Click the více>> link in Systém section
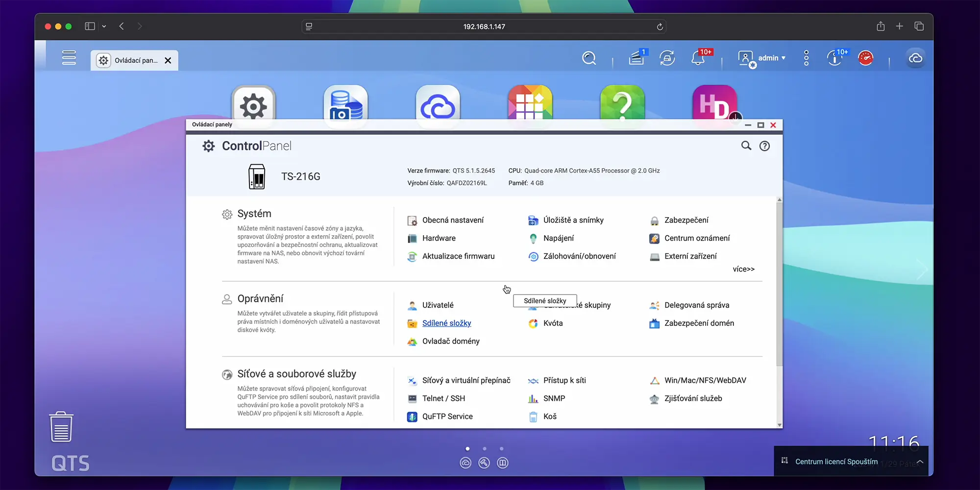 point(743,269)
